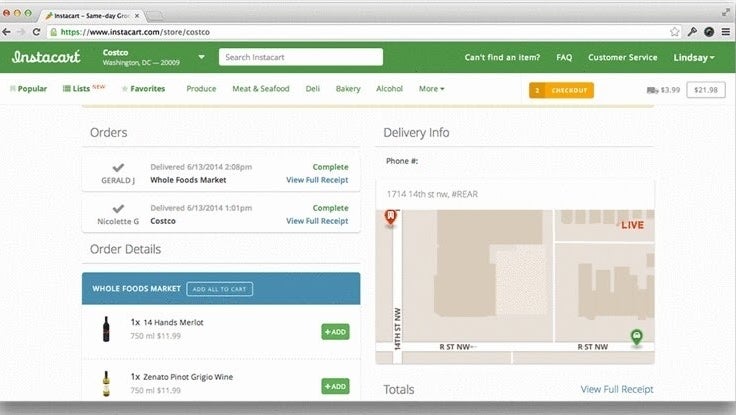Click the Delivered 6/13/2014 2:08pm text

pos(201,167)
